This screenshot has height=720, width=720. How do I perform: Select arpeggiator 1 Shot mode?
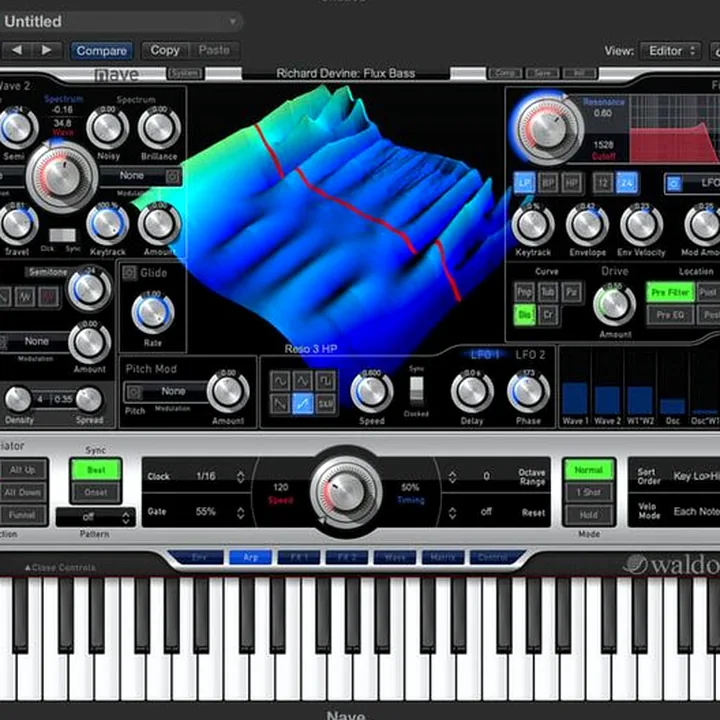pos(589,492)
